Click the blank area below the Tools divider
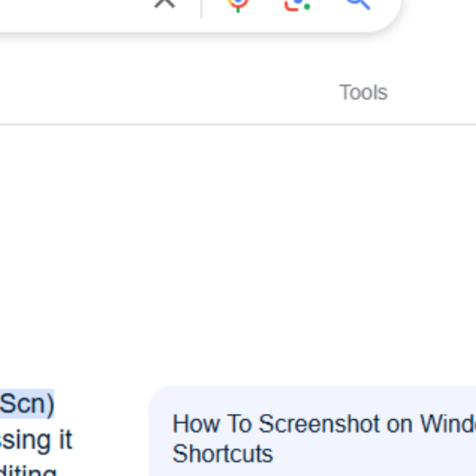This screenshot has width=476, height=476. pyautogui.click(x=238, y=238)
